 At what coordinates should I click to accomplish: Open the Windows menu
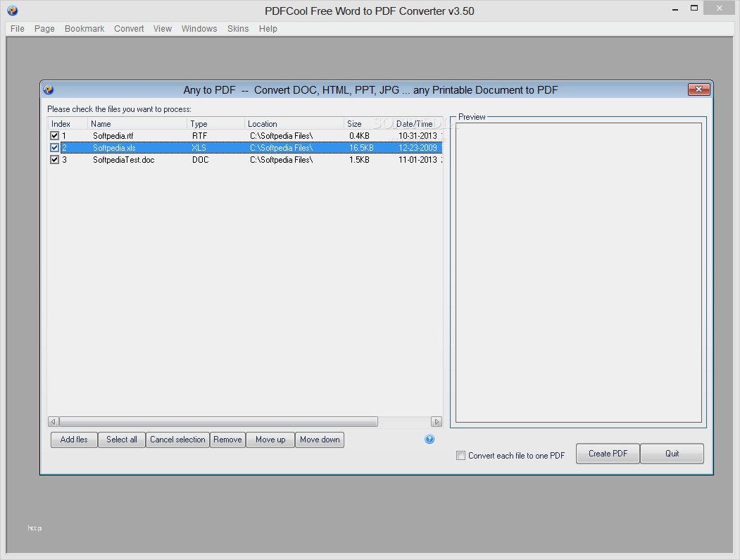199,29
